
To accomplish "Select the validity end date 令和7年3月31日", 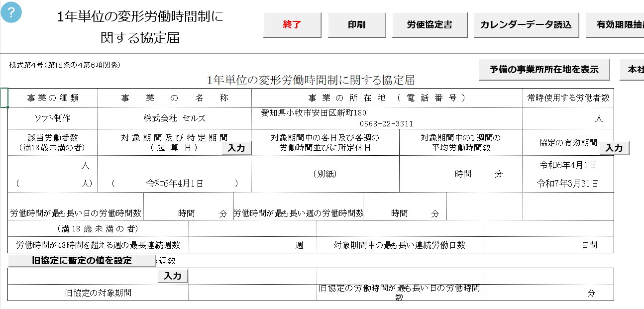I will pyautogui.click(x=568, y=183).
